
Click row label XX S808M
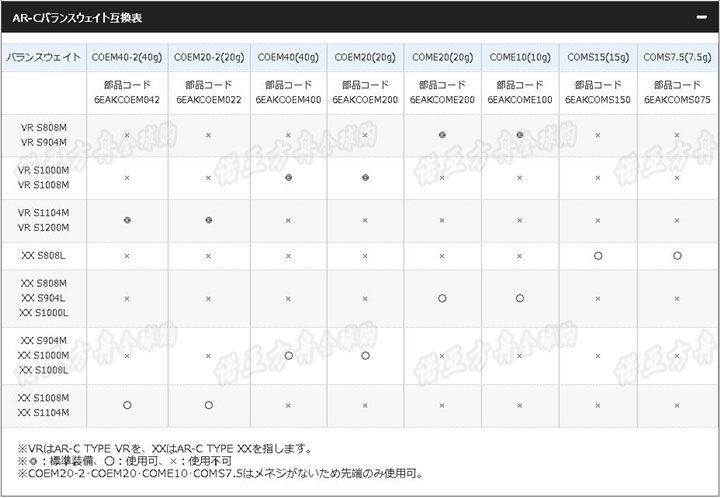44,283
